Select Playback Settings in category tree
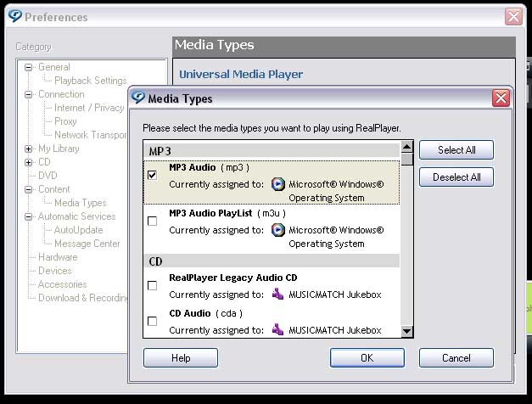Image resolution: width=532 pixels, height=404 pixels. [90, 81]
